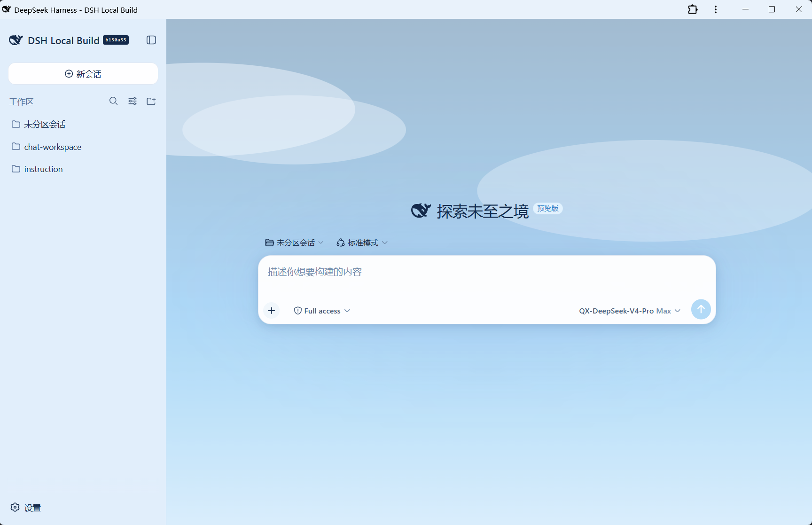Click the b150a55 build badge

[116, 40]
